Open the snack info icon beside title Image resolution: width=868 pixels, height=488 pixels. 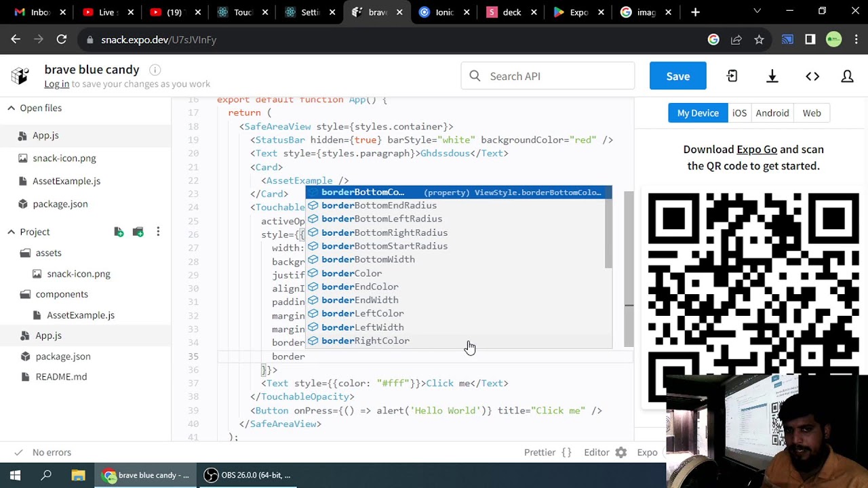[155, 70]
